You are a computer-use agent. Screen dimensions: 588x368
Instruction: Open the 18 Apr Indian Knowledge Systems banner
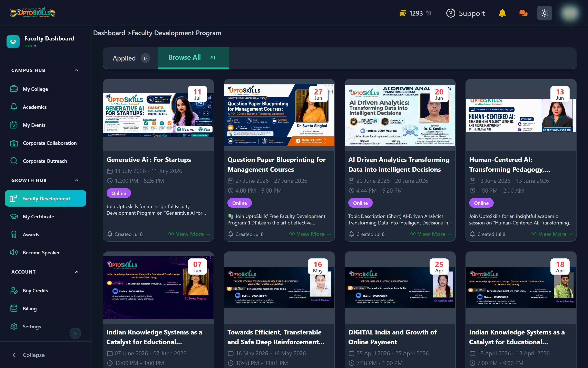(x=521, y=288)
